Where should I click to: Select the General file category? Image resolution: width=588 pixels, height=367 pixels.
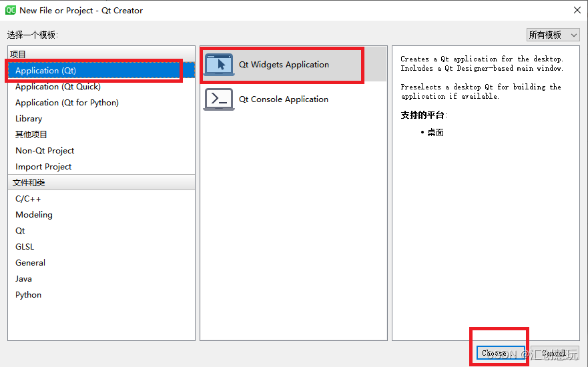[x=101, y=263]
